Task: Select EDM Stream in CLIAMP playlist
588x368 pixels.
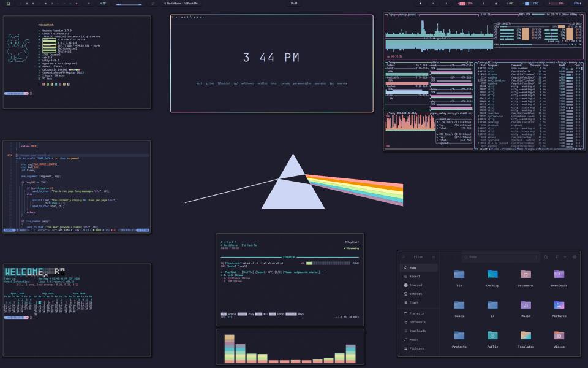Action: point(233,282)
